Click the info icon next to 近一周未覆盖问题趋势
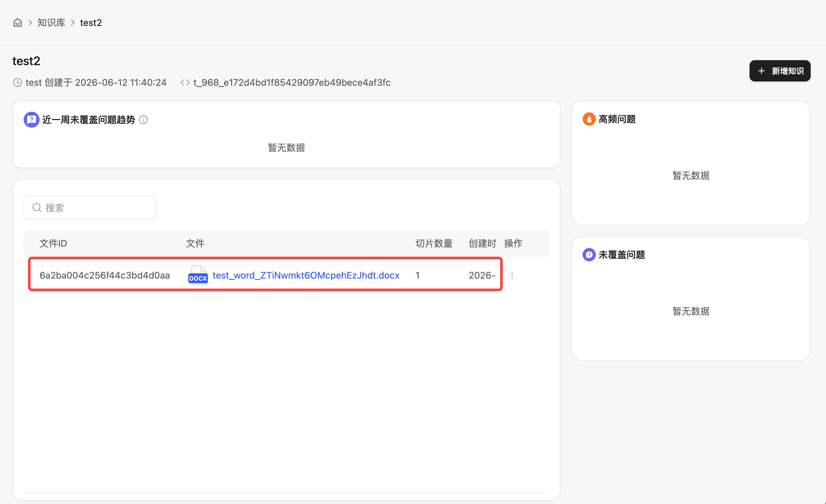Viewport: 826px width, 504px height. [143, 120]
